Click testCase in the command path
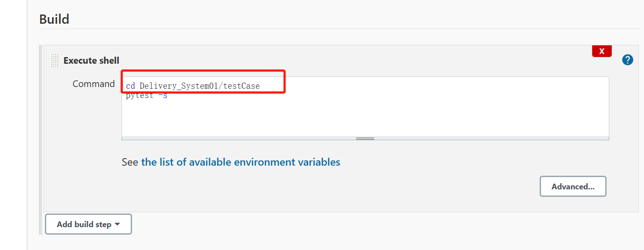Viewport: 644px width, 250px height. [242, 86]
